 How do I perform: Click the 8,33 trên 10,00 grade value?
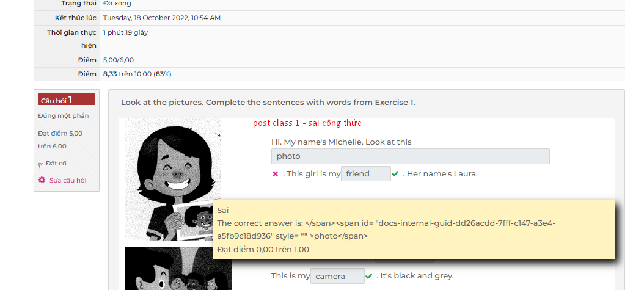[x=137, y=74]
